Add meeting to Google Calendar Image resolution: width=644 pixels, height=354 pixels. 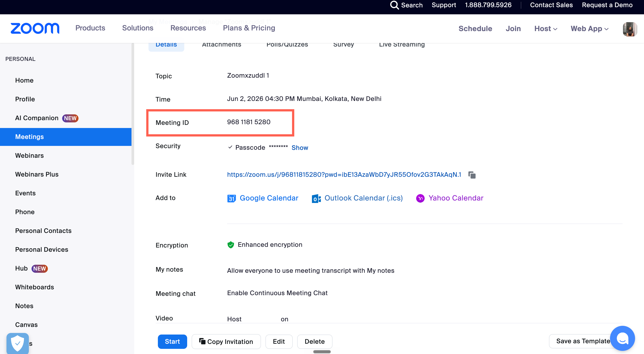tap(269, 198)
